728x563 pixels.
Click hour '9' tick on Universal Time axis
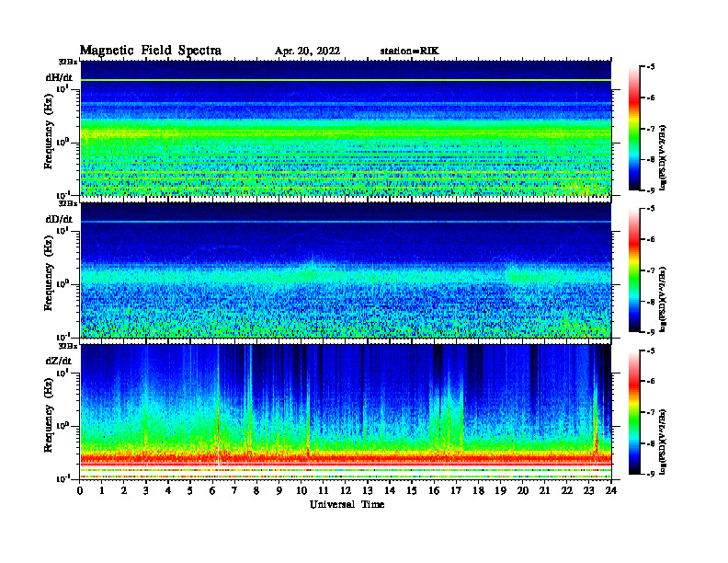[279, 490]
